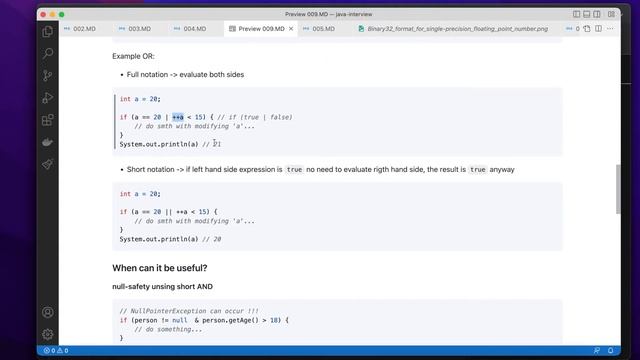Open the errors and warnings counter
640x360 pixels.
(56, 351)
